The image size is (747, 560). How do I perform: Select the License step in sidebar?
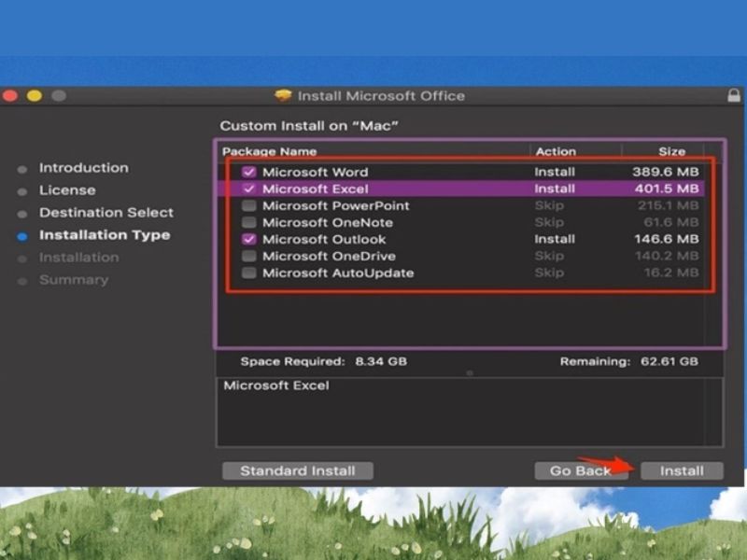(x=67, y=190)
